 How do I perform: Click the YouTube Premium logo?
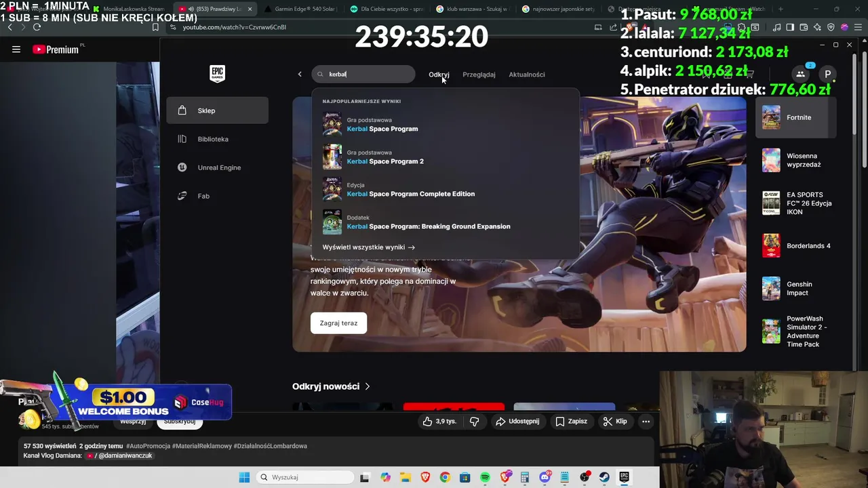pos(56,49)
